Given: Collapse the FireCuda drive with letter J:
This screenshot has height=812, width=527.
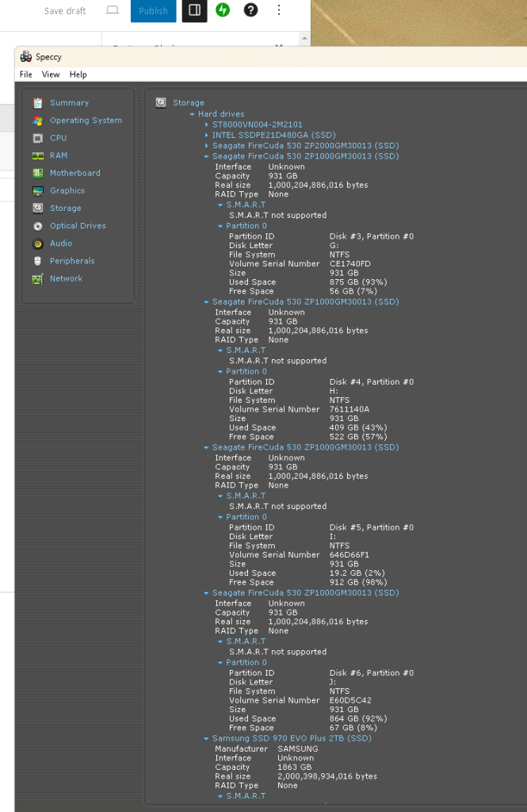Looking at the screenshot, I should tap(207, 593).
